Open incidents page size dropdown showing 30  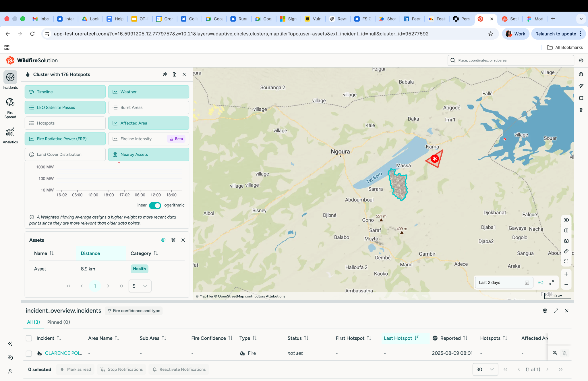(485, 369)
